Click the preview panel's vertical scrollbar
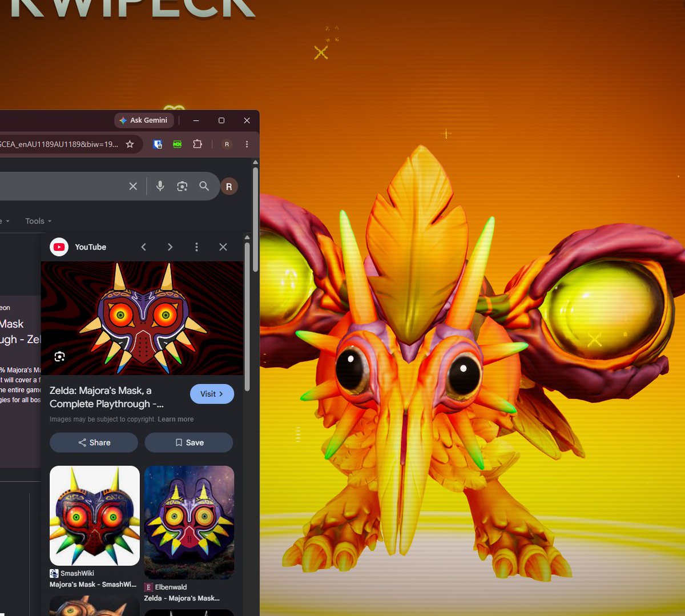The width and height of the screenshot is (685, 616). 247,317
